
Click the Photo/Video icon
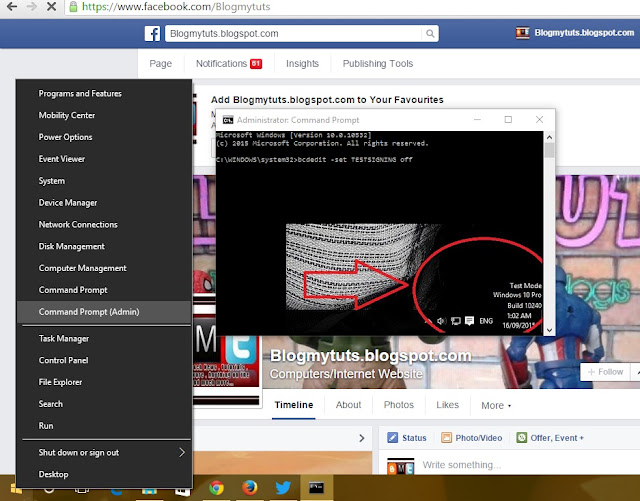(x=446, y=438)
